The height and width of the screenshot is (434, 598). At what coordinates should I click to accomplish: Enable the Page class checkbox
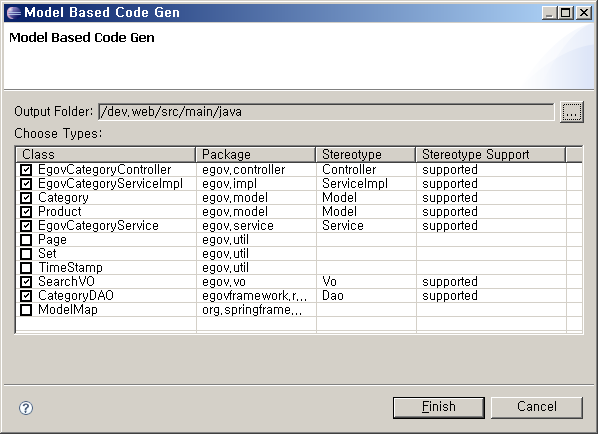[26, 240]
